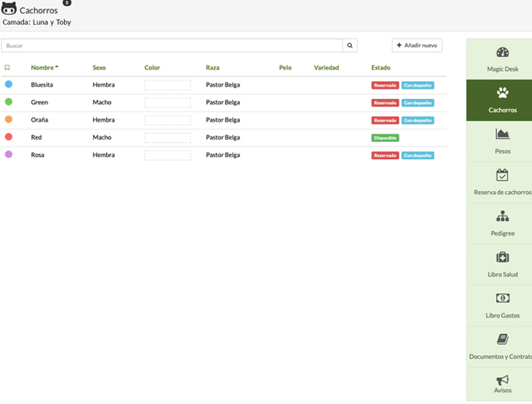Open the Magic Desk dashboard icon
Image resolution: width=532 pixels, height=404 pixels.
[502, 52]
